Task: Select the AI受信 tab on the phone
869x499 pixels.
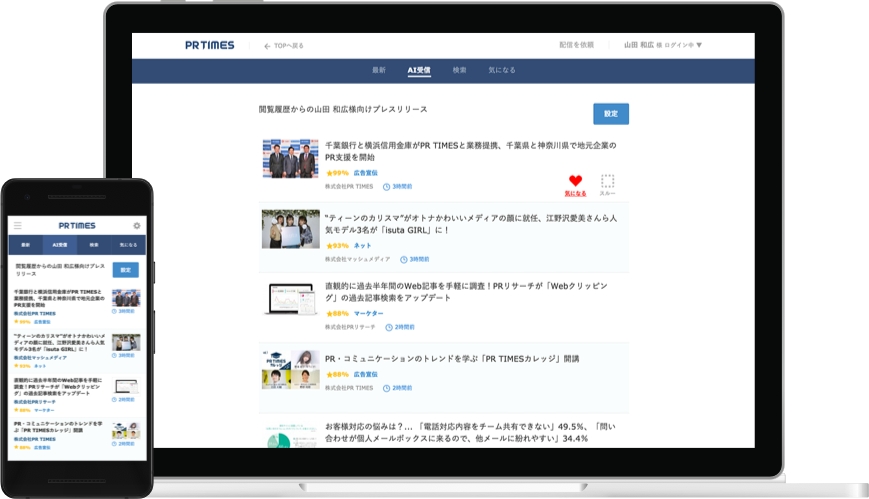Action: click(60, 245)
